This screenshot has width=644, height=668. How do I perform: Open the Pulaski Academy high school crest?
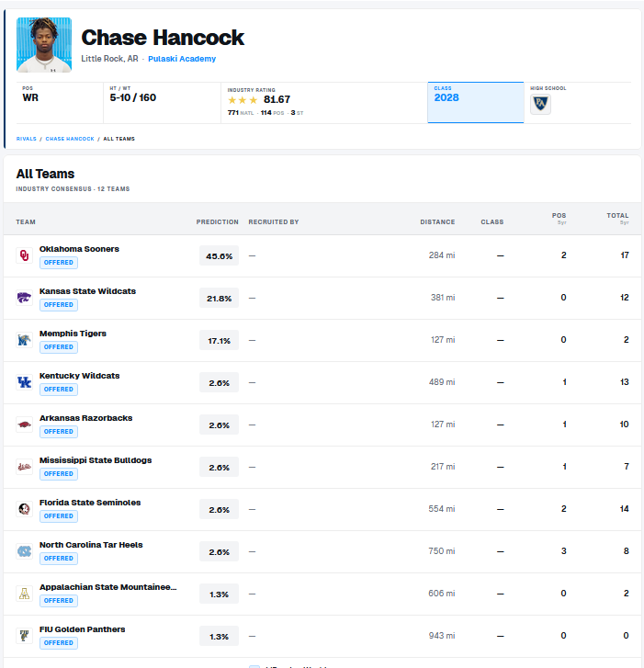click(x=540, y=104)
